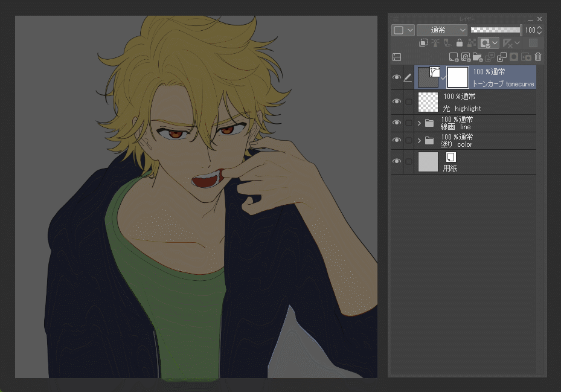Hide the 用紙 paper layer
This screenshot has width=561, height=392.
pos(396,161)
